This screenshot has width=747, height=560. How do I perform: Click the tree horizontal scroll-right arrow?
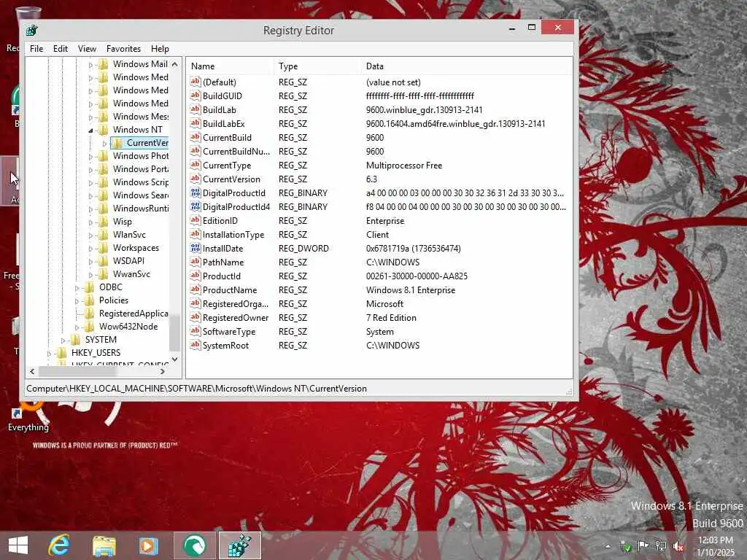(163, 371)
